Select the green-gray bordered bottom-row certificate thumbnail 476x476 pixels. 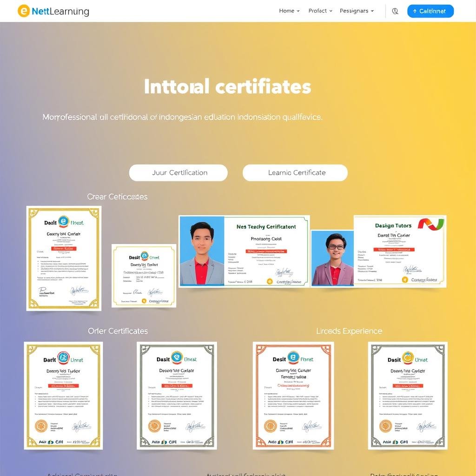click(177, 396)
